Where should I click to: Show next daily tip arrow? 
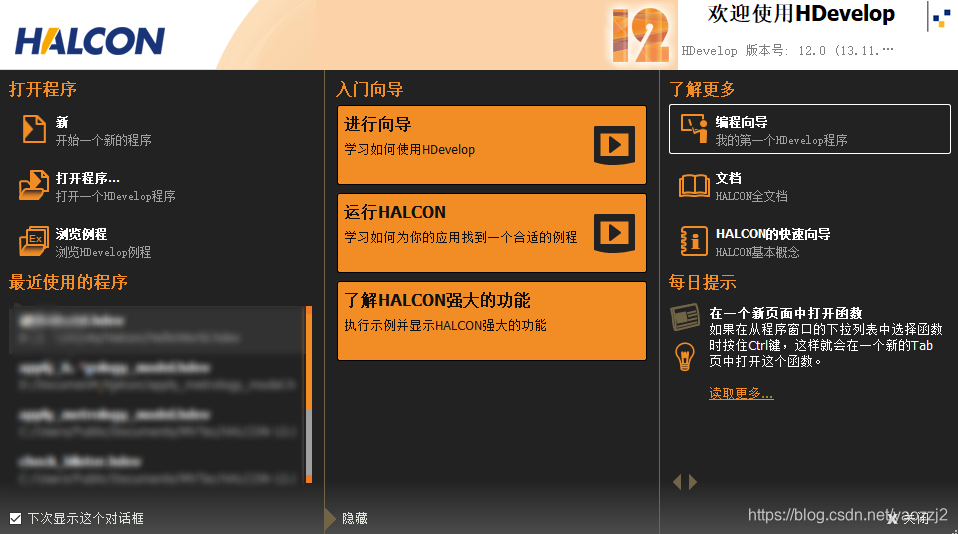(693, 482)
